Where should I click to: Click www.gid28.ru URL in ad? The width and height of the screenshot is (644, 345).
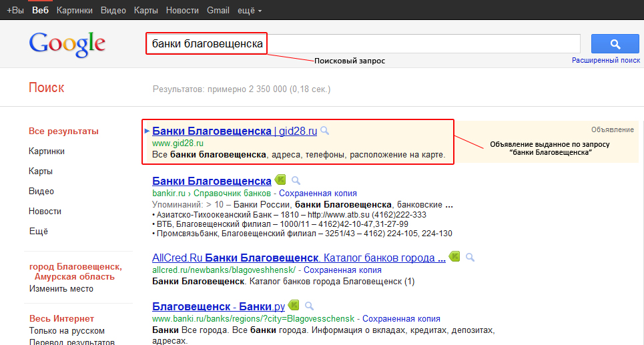pos(178,143)
